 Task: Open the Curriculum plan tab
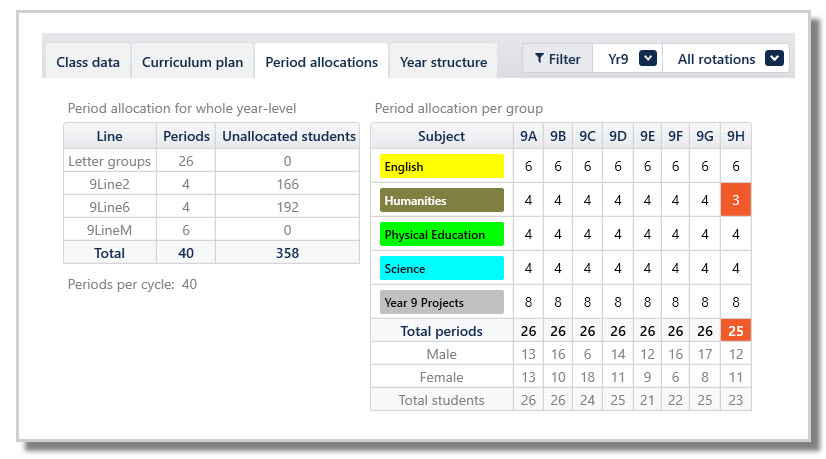(x=192, y=62)
